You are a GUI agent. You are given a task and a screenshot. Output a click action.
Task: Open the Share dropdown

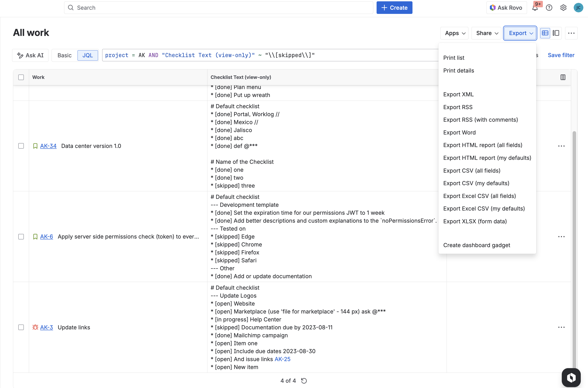coord(485,33)
